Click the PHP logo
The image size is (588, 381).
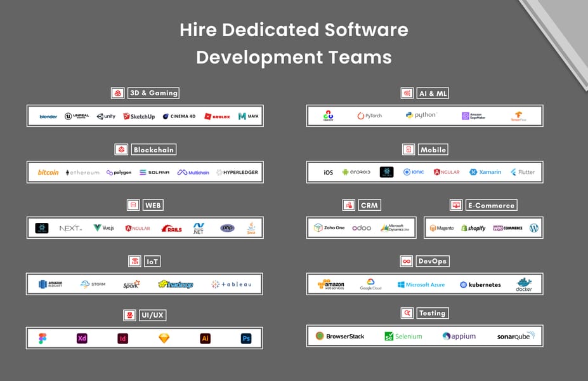tap(227, 228)
